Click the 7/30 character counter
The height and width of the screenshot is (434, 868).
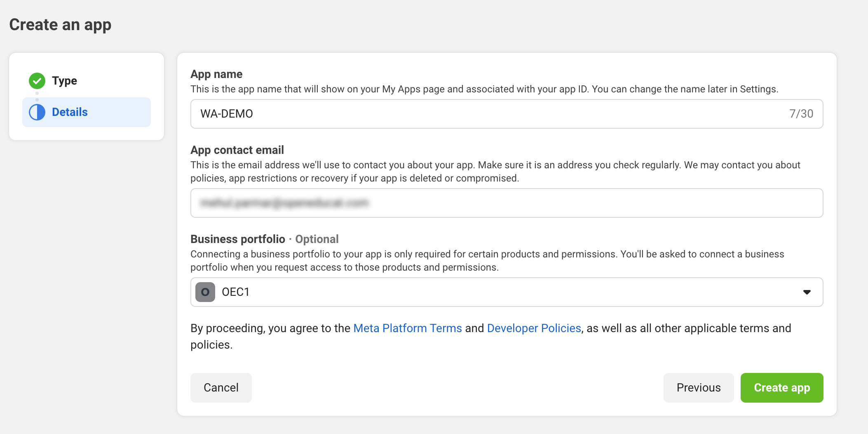(801, 114)
